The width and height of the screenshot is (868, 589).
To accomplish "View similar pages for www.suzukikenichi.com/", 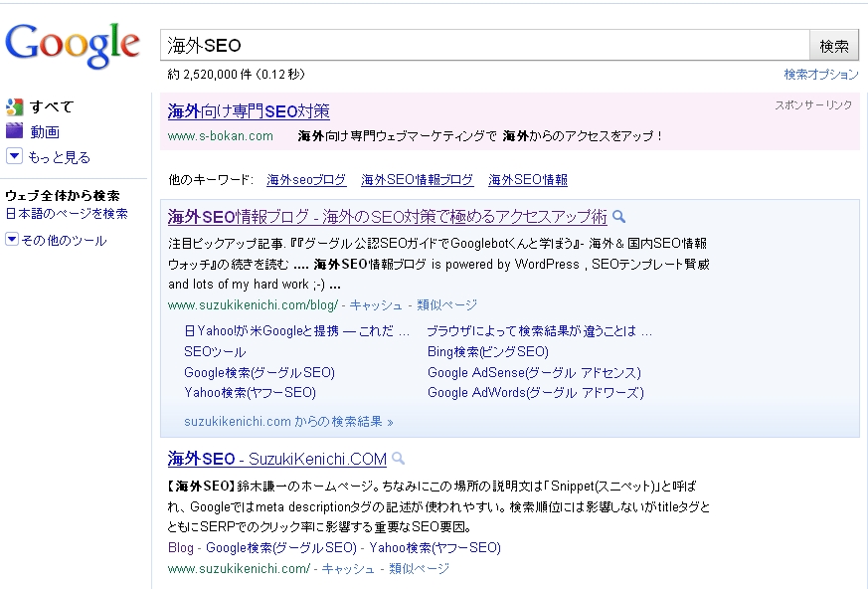I will point(419,568).
